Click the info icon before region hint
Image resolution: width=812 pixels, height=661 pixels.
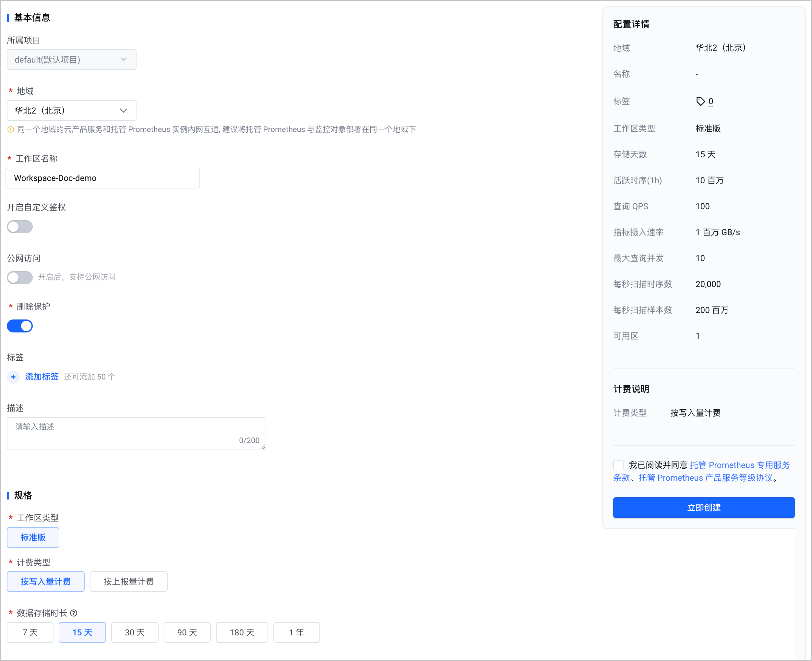coord(11,129)
